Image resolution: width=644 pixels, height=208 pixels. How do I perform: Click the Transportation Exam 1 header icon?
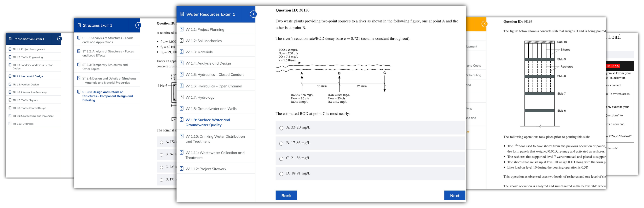point(10,39)
